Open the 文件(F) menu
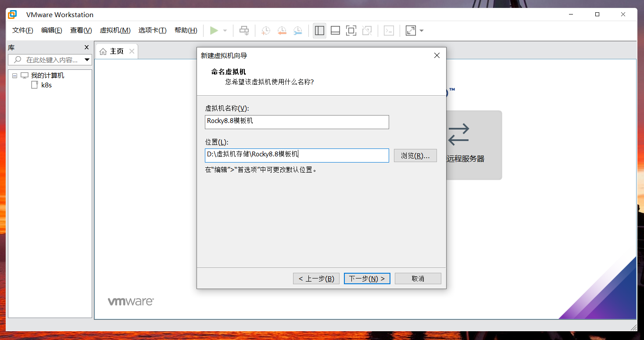The width and height of the screenshot is (644, 340). click(23, 30)
